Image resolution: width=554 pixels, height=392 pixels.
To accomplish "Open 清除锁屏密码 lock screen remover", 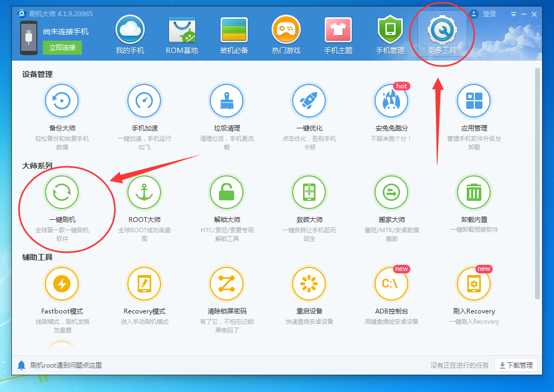I will [x=227, y=284].
